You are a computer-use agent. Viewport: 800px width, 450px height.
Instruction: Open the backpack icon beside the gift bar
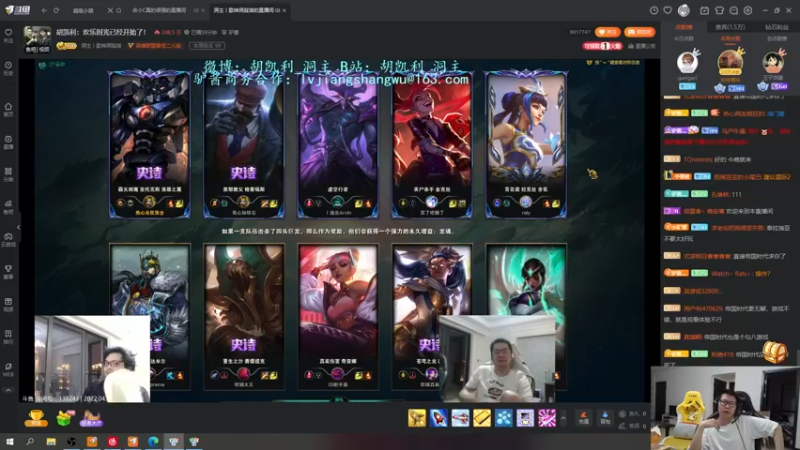pyautogui.click(x=605, y=417)
